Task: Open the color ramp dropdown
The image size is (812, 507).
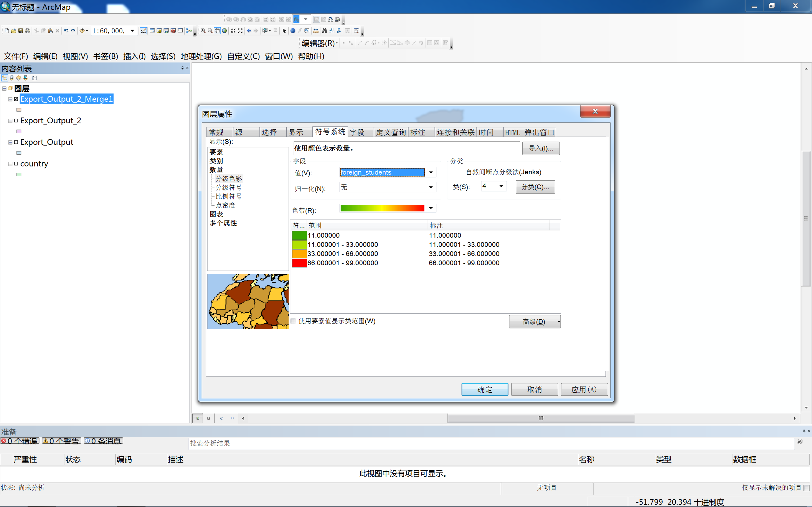Action: coord(431,208)
